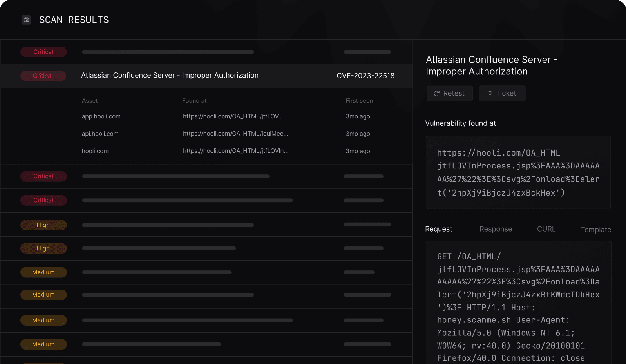Click First seen value for api.hooli.com
The height and width of the screenshot is (364, 626).
pyautogui.click(x=358, y=134)
